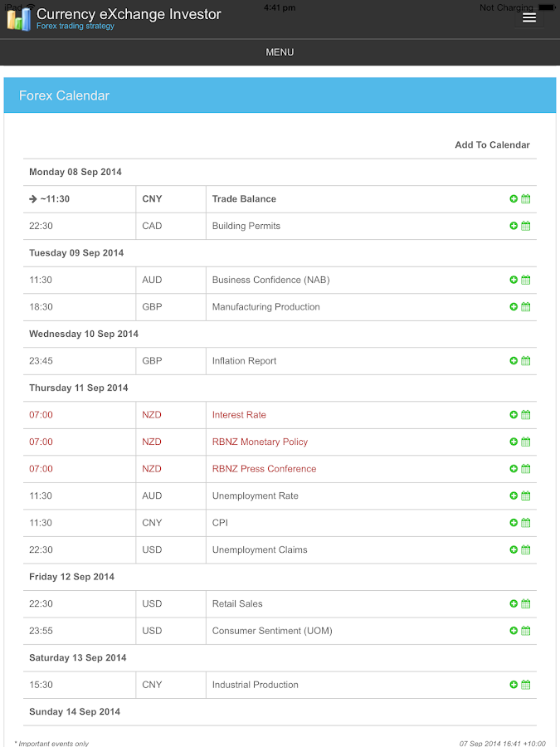Open the hamburger menu icon
560x747 pixels.
coord(529,17)
